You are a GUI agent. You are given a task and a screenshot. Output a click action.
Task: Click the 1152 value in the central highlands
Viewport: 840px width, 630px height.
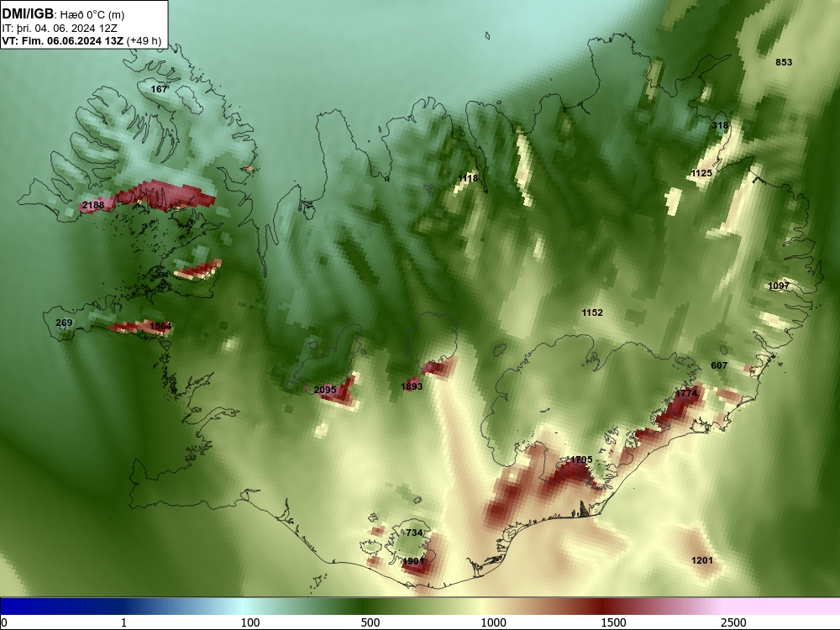click(x=592, y=312)
